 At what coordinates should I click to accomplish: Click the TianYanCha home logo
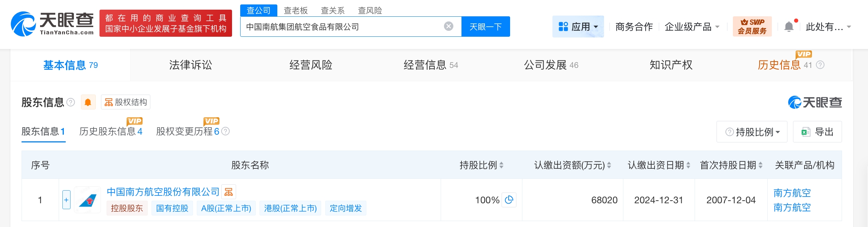pos(52,24)
